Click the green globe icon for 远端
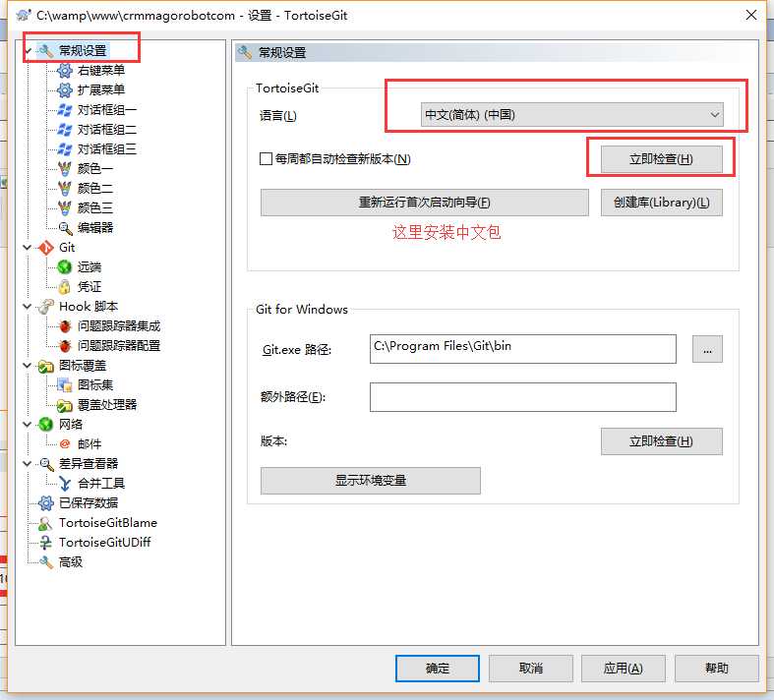This screenshot has width=774, height=700. [x=65, y=267]
